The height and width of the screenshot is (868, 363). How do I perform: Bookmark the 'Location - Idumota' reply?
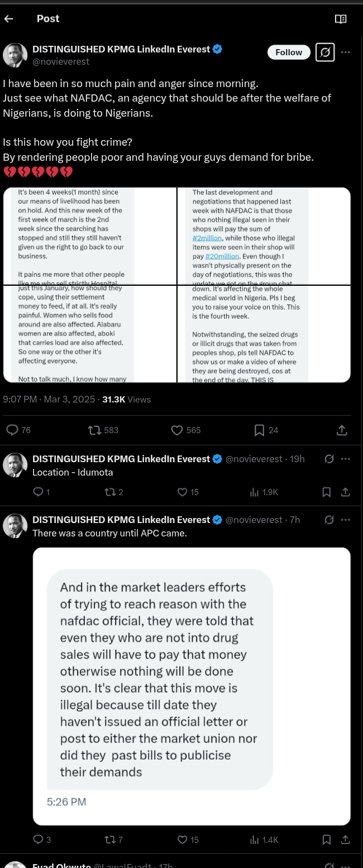coord(327,492)
